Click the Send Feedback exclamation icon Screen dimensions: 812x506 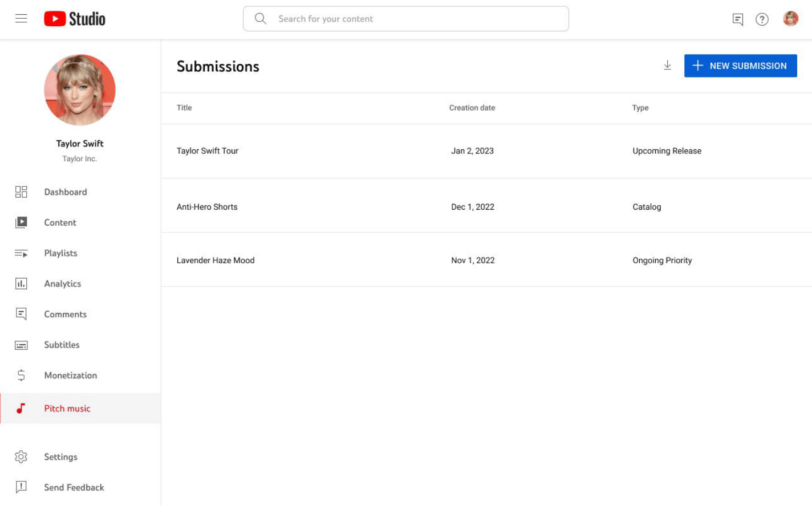pos(21,487)
